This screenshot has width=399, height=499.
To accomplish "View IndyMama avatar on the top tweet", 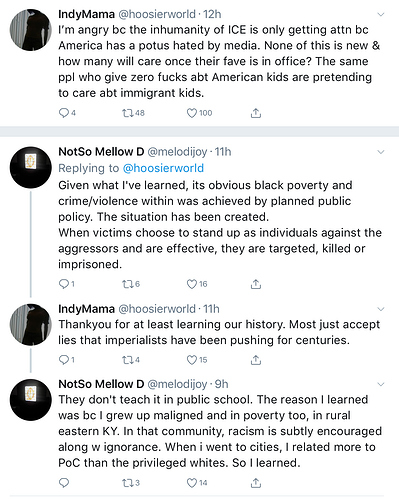I will 31,30.
